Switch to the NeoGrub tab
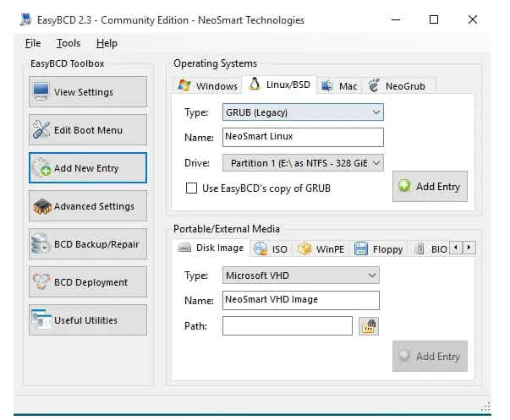Viewport: 510px width, 420px height. [x=398, y=86]
